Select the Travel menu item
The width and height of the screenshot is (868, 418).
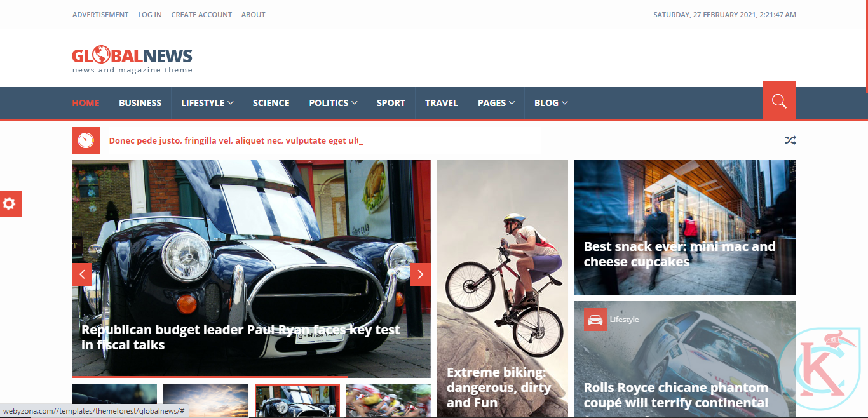coord(442,103)
